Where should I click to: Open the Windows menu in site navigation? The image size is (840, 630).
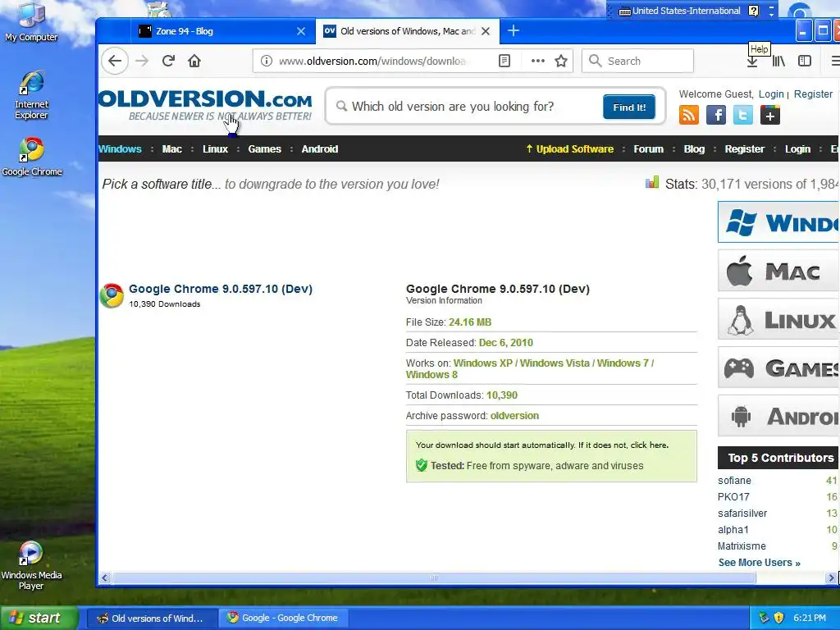click(120, 149)
